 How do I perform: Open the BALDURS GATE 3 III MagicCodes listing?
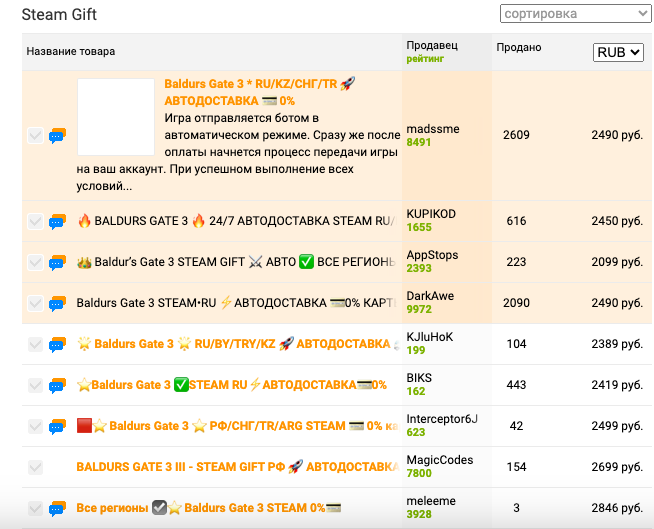click(x=238, y=467)
